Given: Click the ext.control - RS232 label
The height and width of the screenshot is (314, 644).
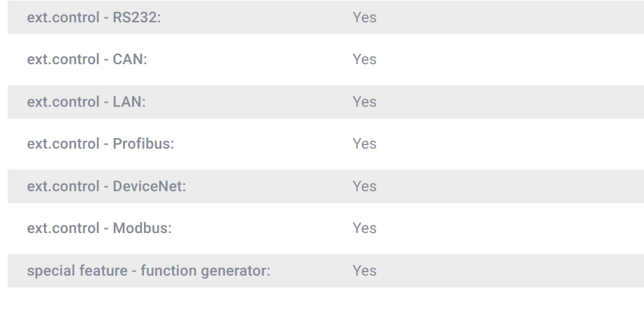Looking at the screenshot, I should 94,17.
